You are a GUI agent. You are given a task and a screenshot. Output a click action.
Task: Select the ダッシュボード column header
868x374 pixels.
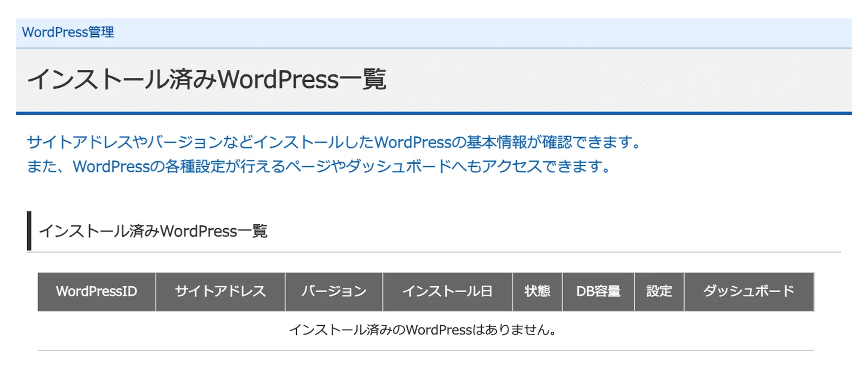coord(749,292)
